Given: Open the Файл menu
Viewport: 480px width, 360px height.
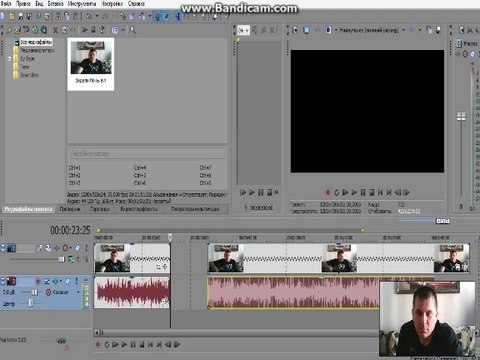Looking at the screenshot, I should [5, 4].
